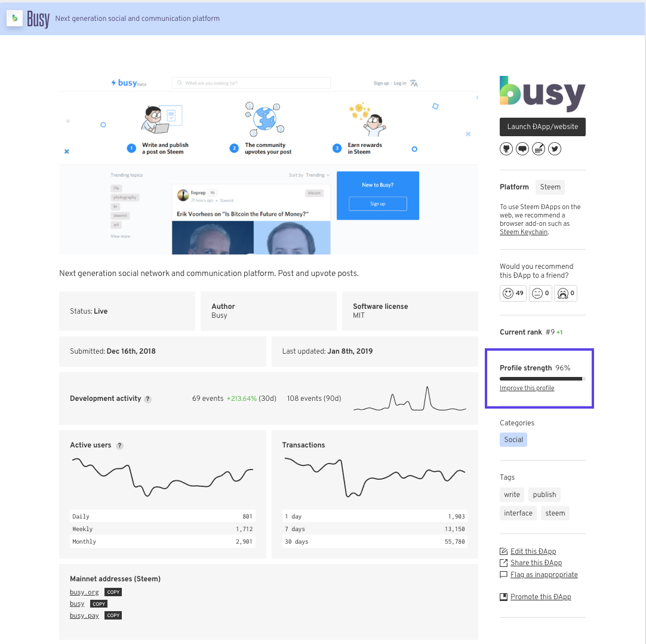This screenshot has width=646, height=644.
Task: Click the large busy logo in sidebar
Action: point(542,94)
